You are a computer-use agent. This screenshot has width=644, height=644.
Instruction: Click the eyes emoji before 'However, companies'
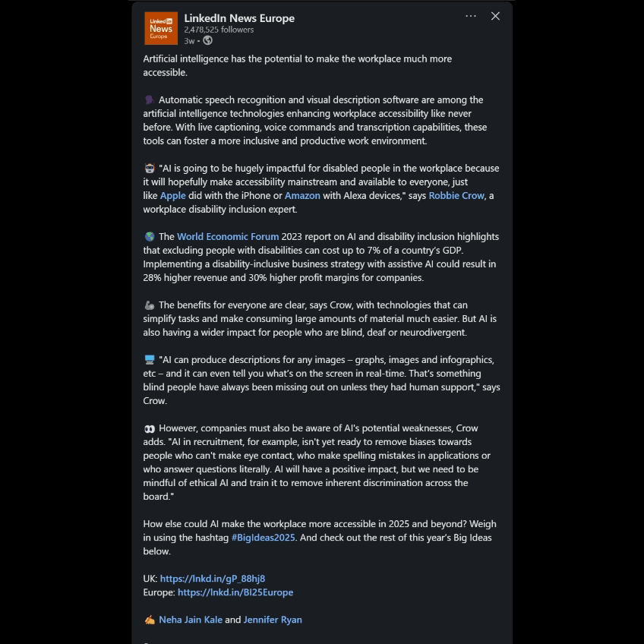[x=150, y=429]
